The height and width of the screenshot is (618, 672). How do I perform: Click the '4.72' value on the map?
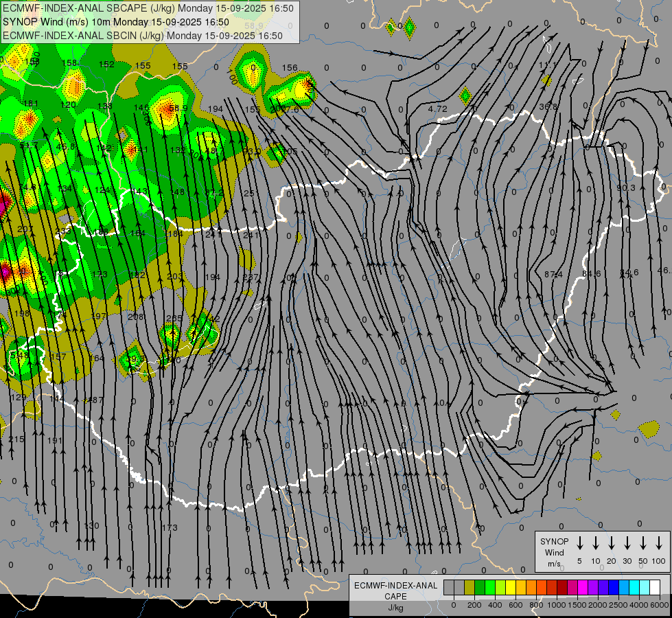pos(437,109)
